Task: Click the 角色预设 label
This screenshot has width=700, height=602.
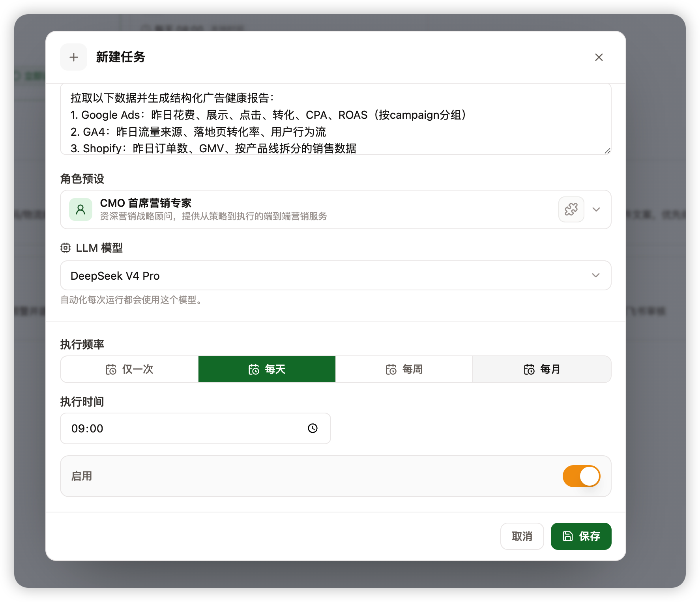Action: coord(82,179)
